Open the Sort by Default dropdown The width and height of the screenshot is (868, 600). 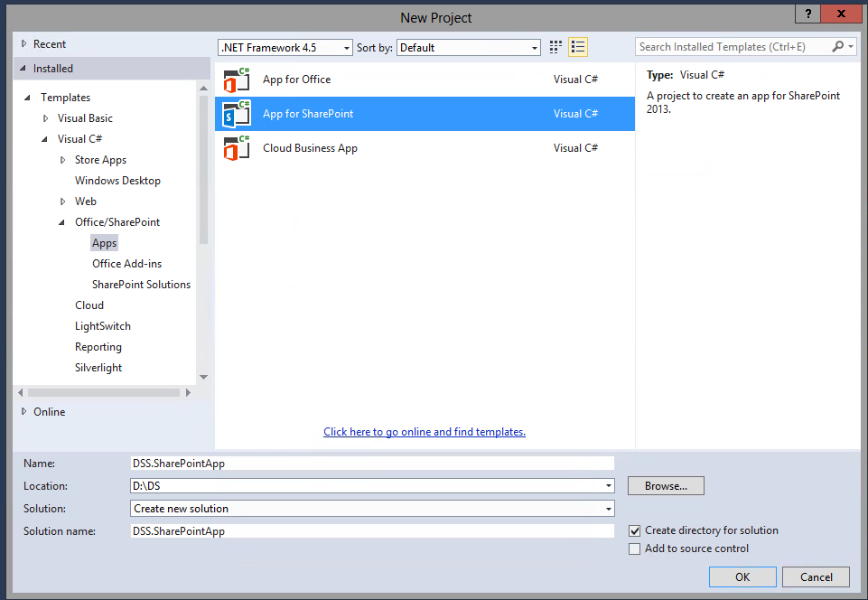pos(468,48)
